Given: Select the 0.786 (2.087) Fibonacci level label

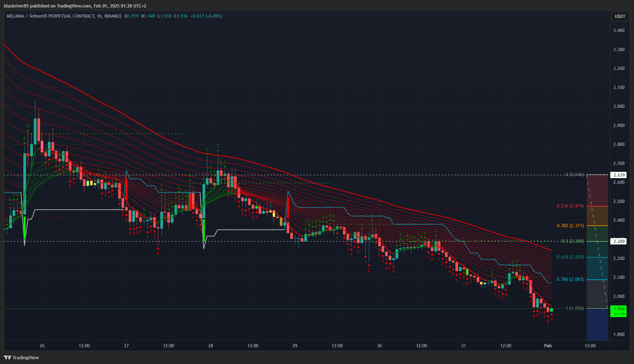Looking at the screenshot, I should [570, 279].
